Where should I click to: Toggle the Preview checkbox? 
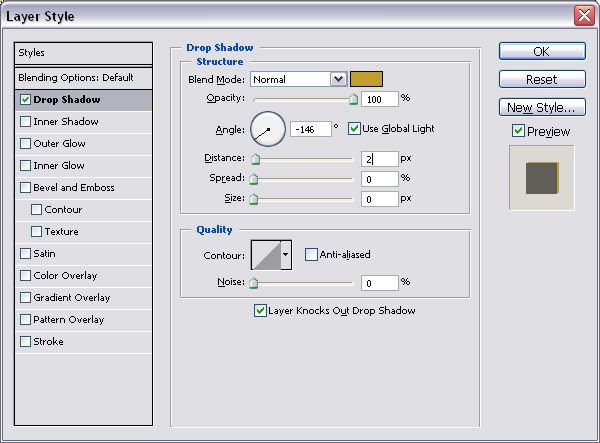tap(518, 131)
